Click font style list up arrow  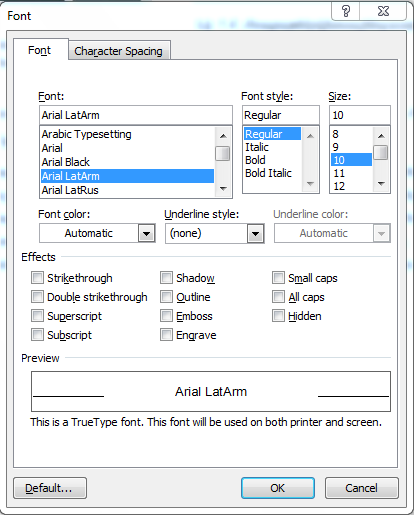310,136
